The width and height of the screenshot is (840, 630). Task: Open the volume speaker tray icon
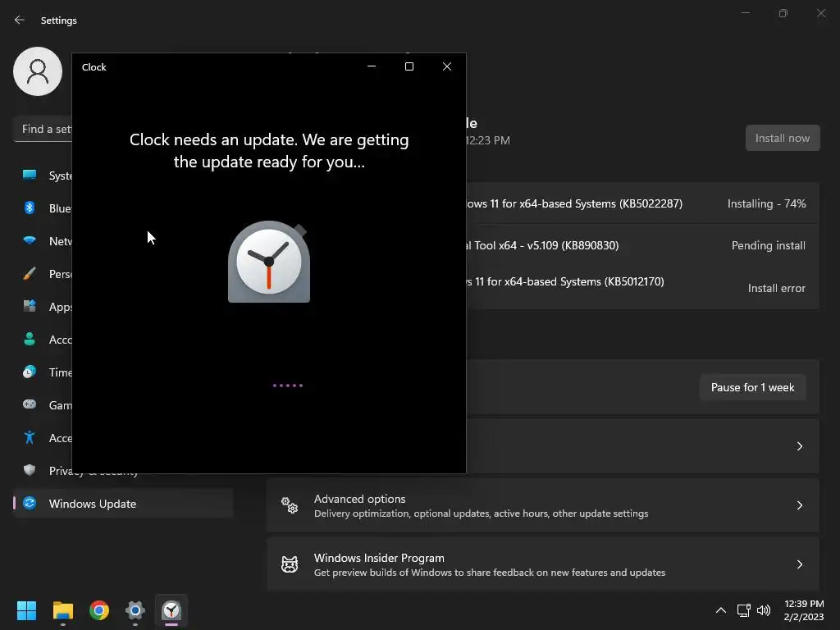[764, 610]
